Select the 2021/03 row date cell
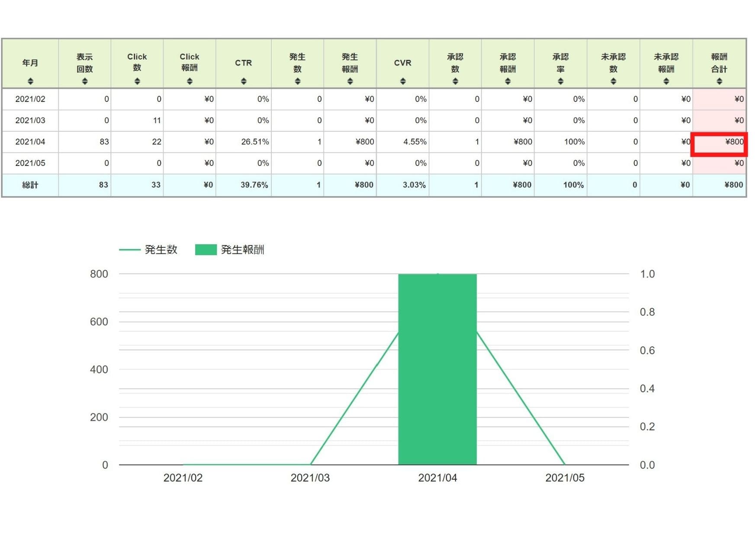The width and height of the screenshot is (756, 537). 30,120
